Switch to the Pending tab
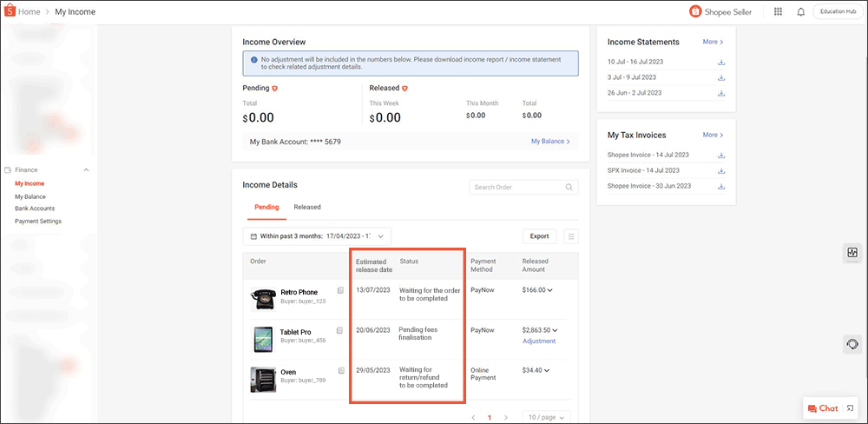The width and height of the screenshot is (868, 424). (266, 208)
